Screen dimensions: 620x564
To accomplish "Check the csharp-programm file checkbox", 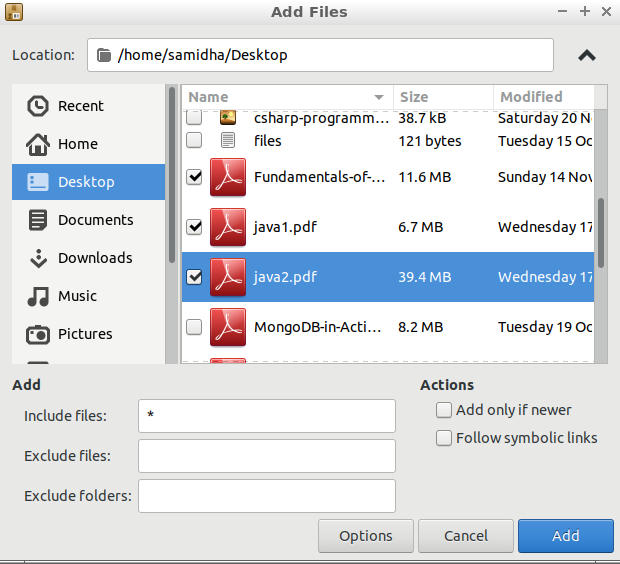I will coord(194,117).
